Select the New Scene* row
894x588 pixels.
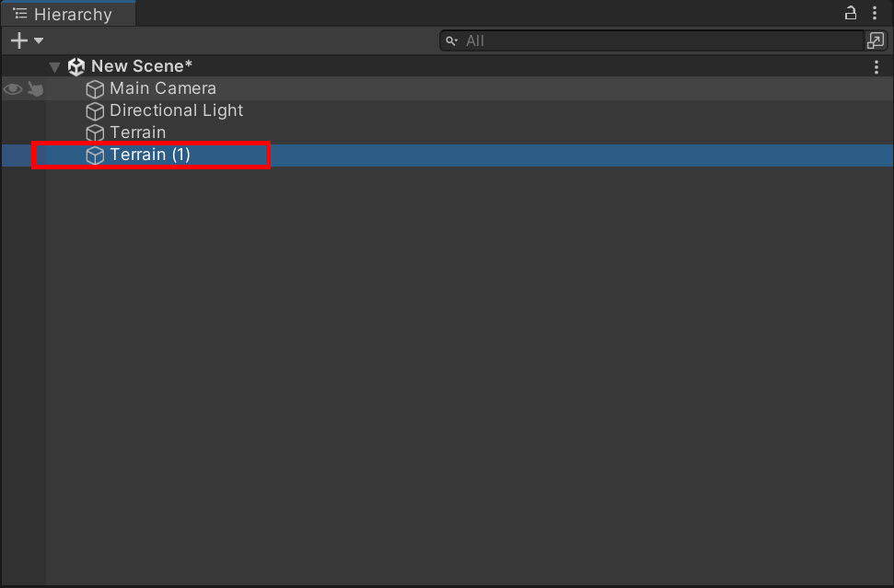tap(447, 66)
